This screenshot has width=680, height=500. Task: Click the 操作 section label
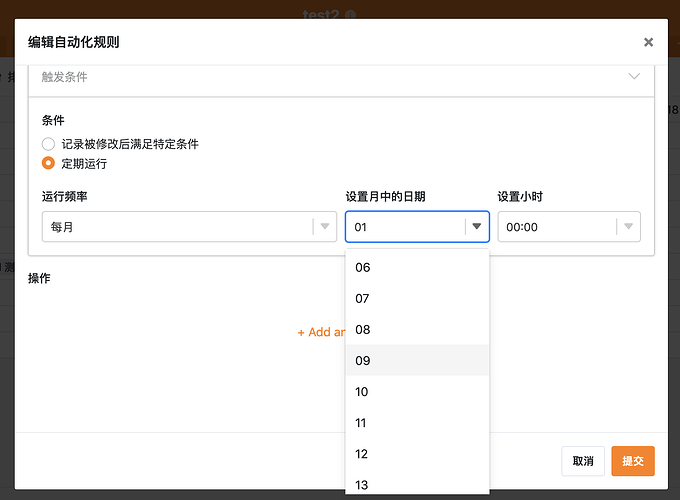click(x=39, y=278)
